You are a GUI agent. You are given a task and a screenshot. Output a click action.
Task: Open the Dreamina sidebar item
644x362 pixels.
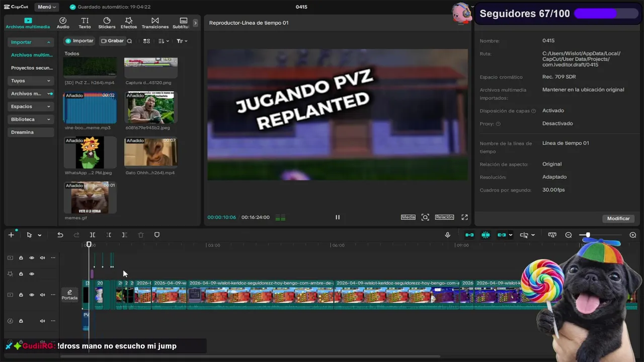[x=30, y=132]
